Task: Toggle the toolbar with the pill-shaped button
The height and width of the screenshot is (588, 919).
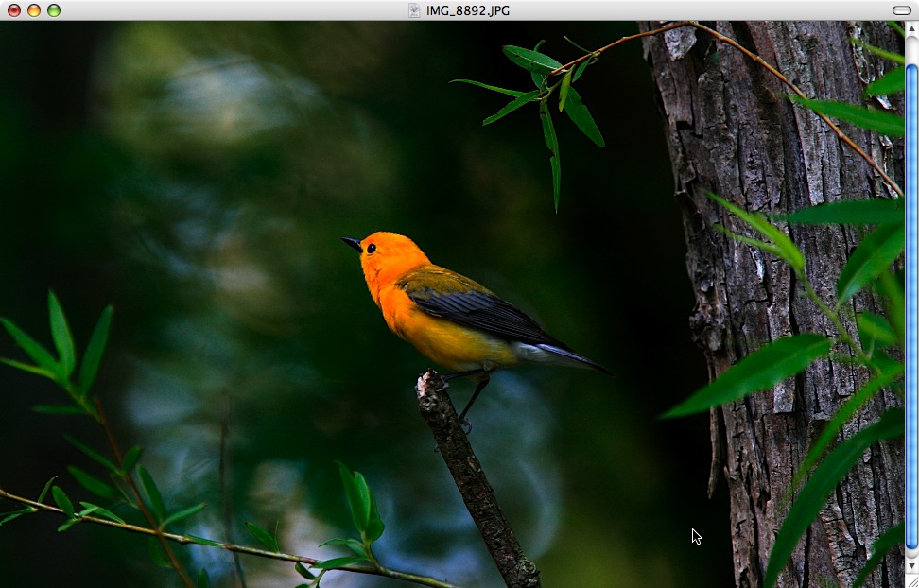Action: (x=901, y=10)
